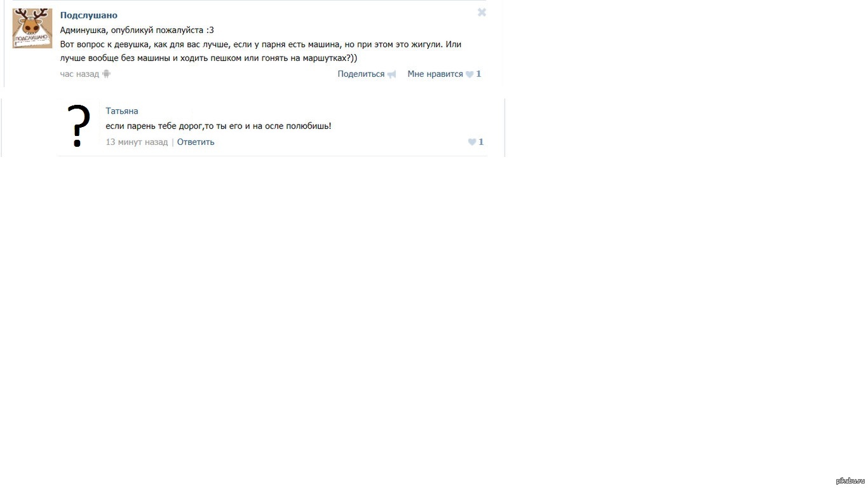Like Татьяна's comment using the heart icon
868x488 pixels.
tap(472, 142)
